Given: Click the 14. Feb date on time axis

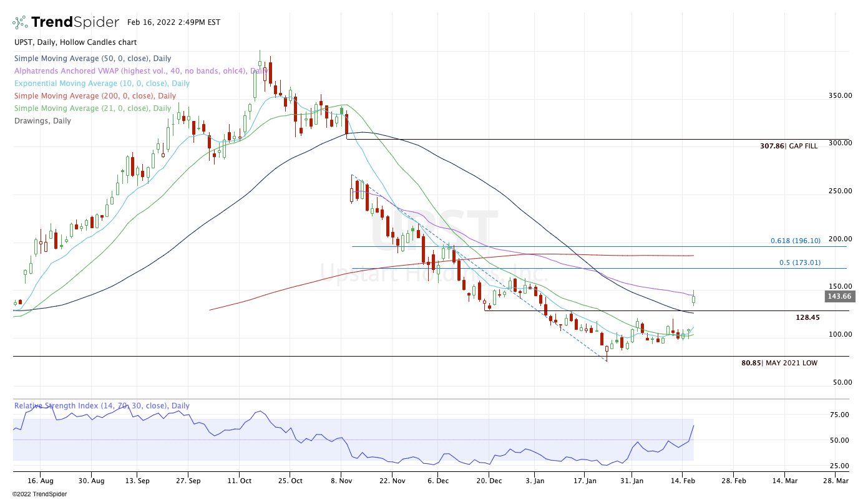Looking at the screenshot, I should click(x=684, y=481).
